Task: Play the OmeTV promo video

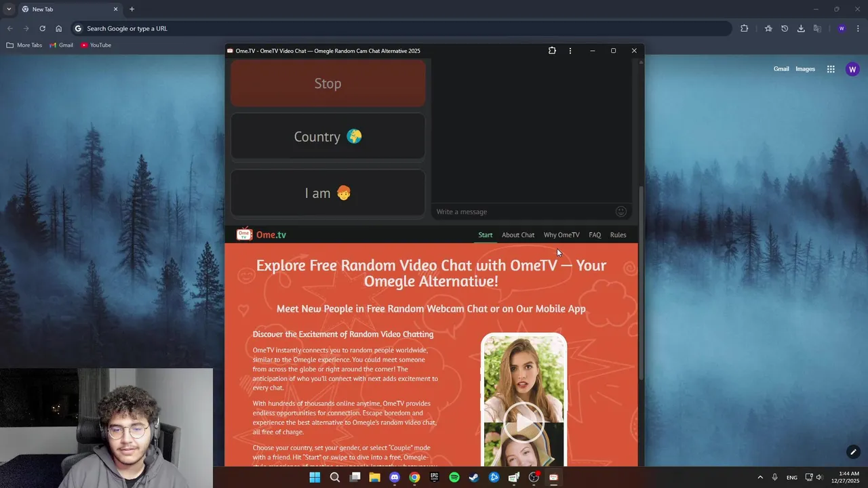Action: (524, 422)
